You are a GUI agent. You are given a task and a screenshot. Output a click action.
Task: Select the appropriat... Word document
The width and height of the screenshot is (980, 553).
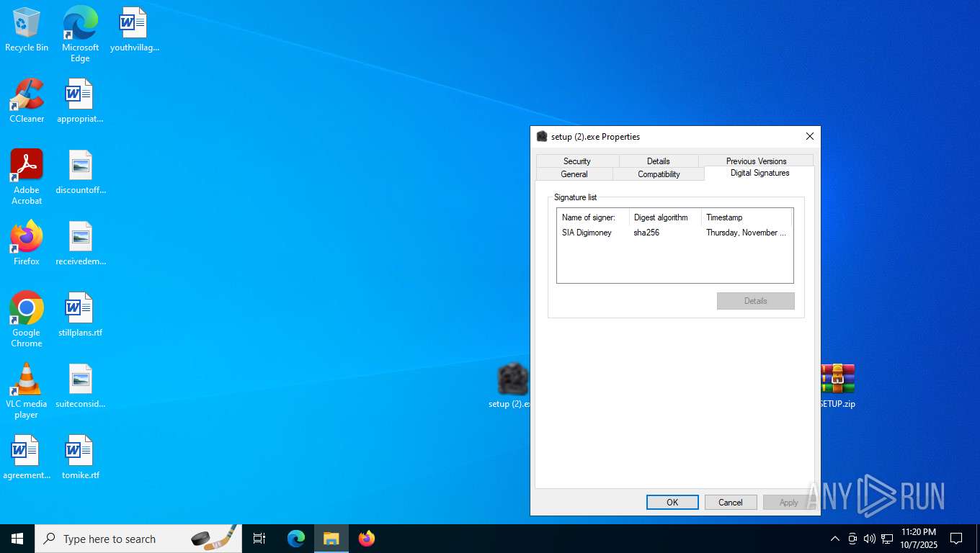click(x=80, y=100)
